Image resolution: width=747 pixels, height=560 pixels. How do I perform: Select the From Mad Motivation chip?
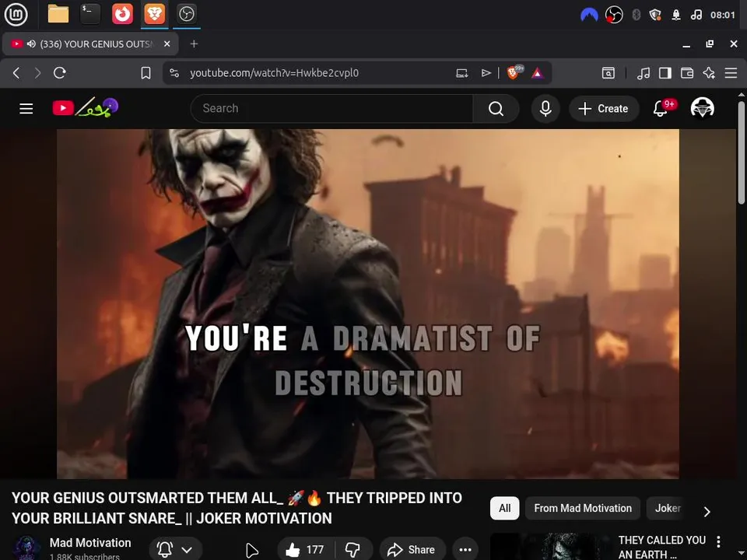(583, 508)
